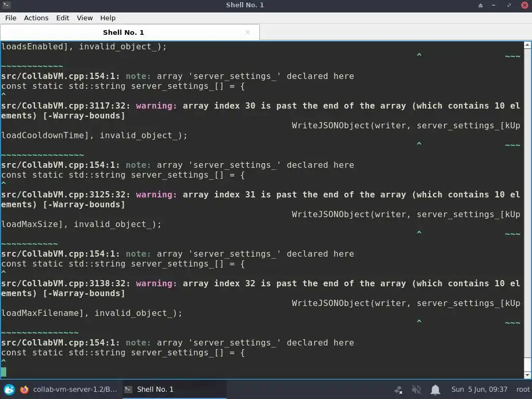The width and height of the screenshot is (532, 399).
Task: Click the muted volume tray icon
Action: (x=416, y=390)
